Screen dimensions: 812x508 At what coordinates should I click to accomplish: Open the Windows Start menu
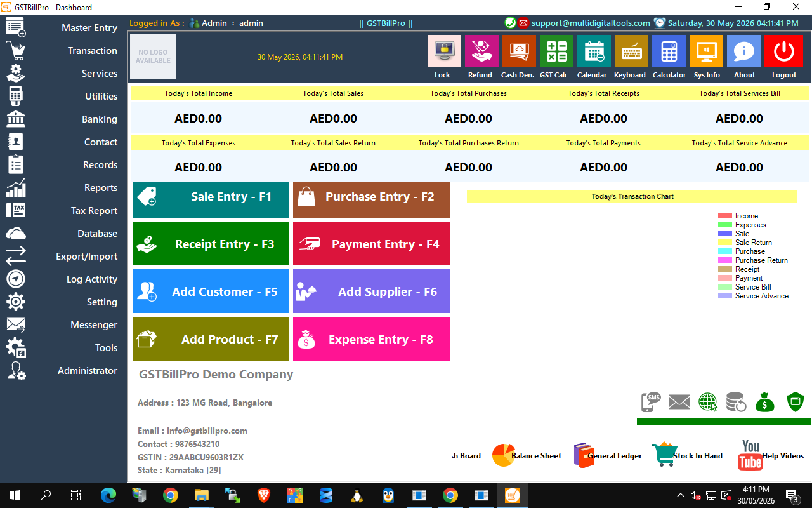coord(15,495)
